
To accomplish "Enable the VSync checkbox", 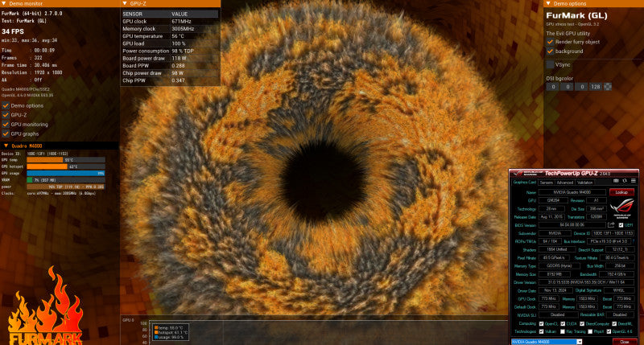I will click(x=550, y=65).
